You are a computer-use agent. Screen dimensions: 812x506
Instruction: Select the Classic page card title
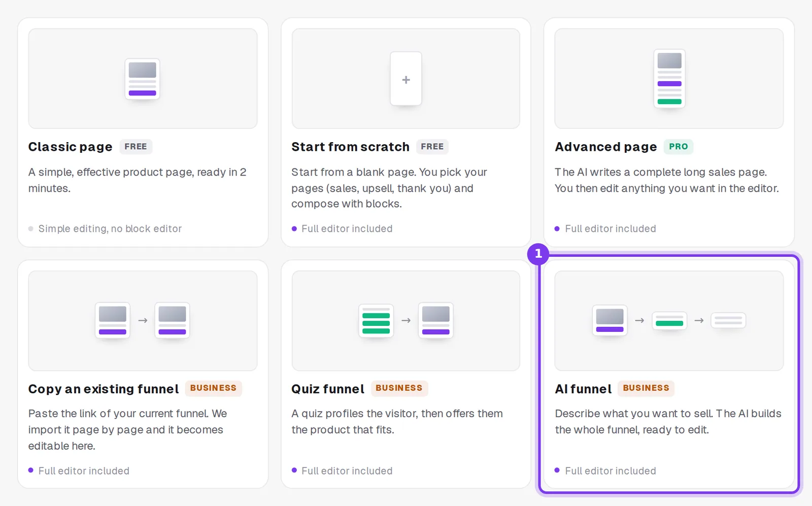(x=70, y=147)
